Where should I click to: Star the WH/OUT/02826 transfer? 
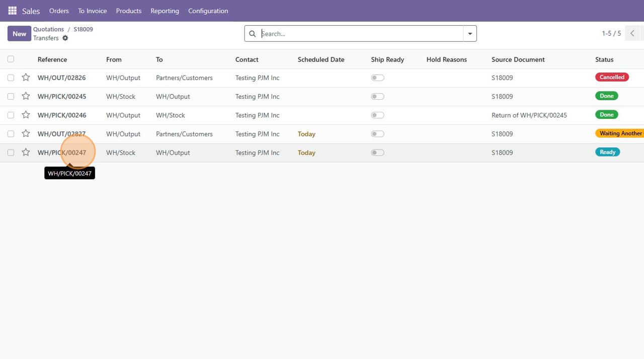(x=26, y=78)
